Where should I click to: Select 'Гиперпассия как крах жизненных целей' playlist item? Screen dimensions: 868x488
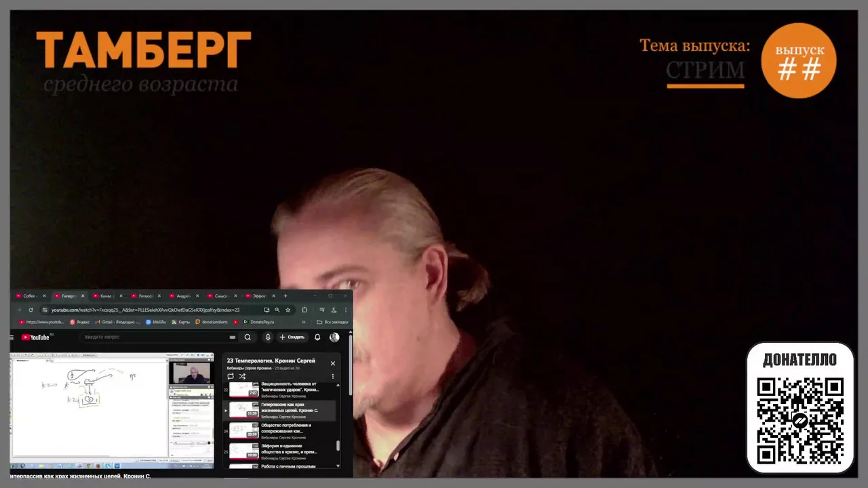point(280,411)
